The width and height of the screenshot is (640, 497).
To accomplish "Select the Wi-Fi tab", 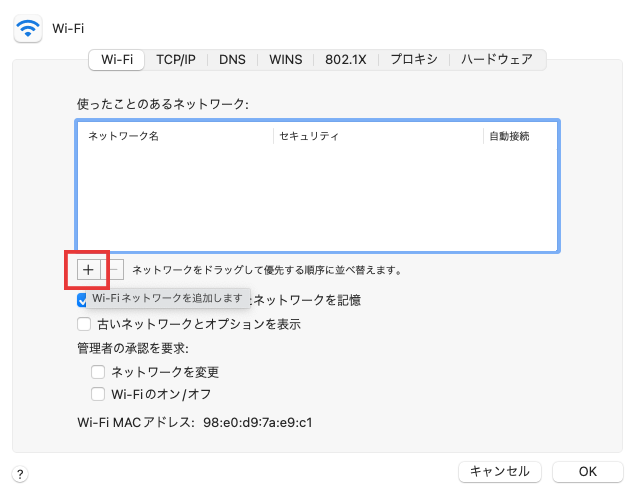I will click(x=117, y=59).
